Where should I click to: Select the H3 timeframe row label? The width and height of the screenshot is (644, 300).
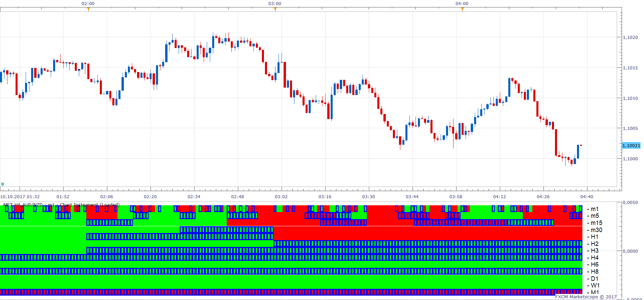[x=595, y=251]
